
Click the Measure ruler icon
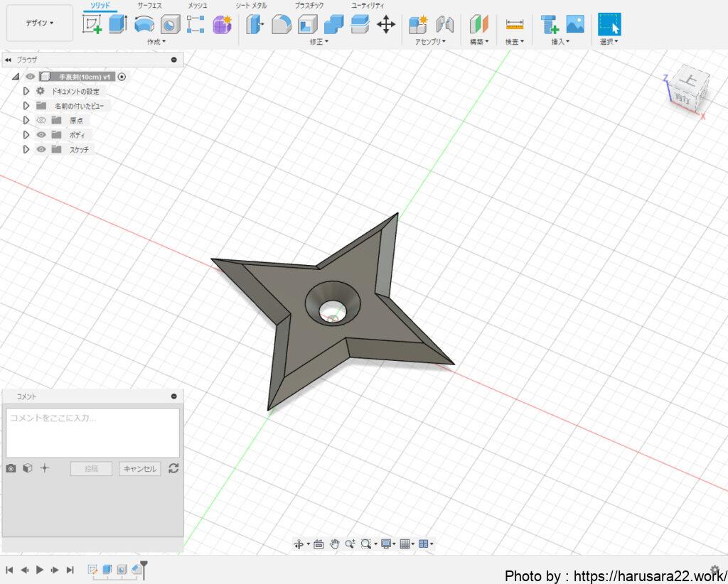(514, 25)
